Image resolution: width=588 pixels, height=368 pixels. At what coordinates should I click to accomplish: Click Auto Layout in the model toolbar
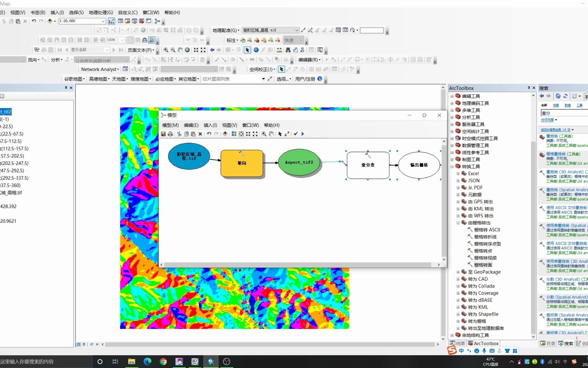click(234, 134)
